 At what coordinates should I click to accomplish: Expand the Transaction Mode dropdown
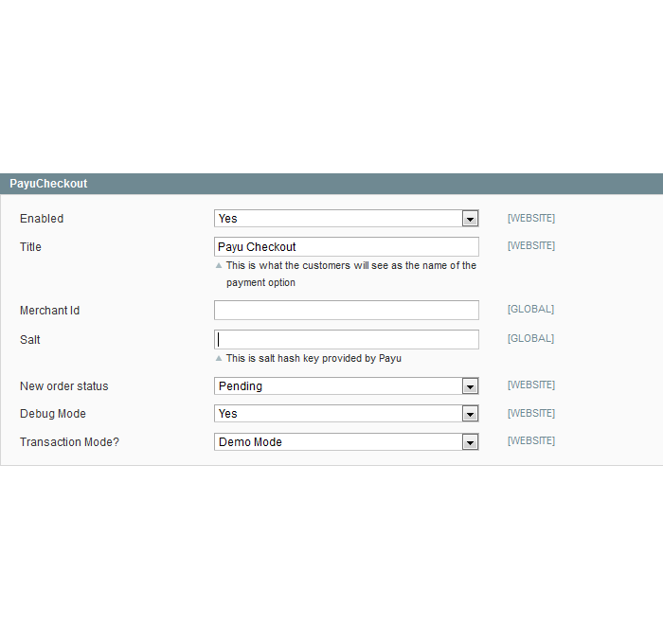(x=347, y=442)
